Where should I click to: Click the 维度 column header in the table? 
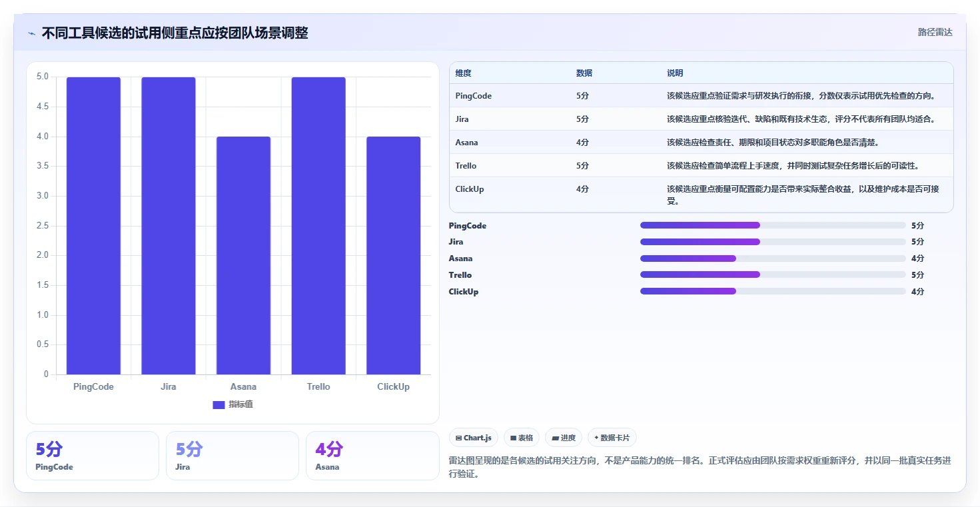click(463, 73)
